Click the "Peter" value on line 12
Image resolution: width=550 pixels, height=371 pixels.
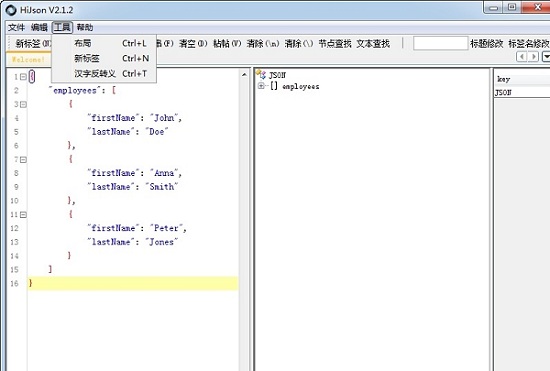(x=166, y=228)
